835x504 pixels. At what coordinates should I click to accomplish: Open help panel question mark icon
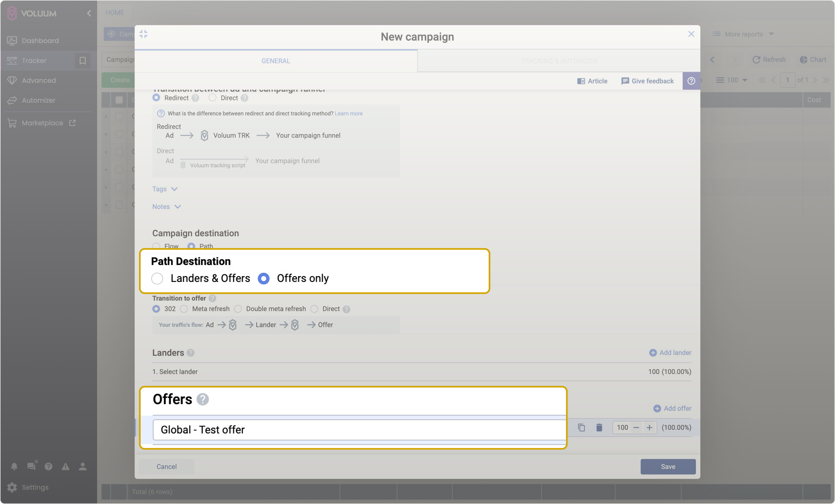[691, 81]
